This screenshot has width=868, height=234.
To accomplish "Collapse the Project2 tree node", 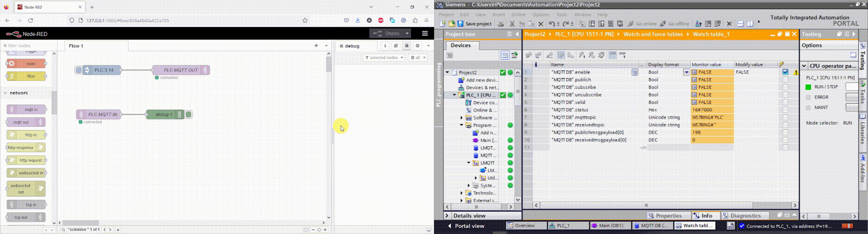I will point(448,72).
